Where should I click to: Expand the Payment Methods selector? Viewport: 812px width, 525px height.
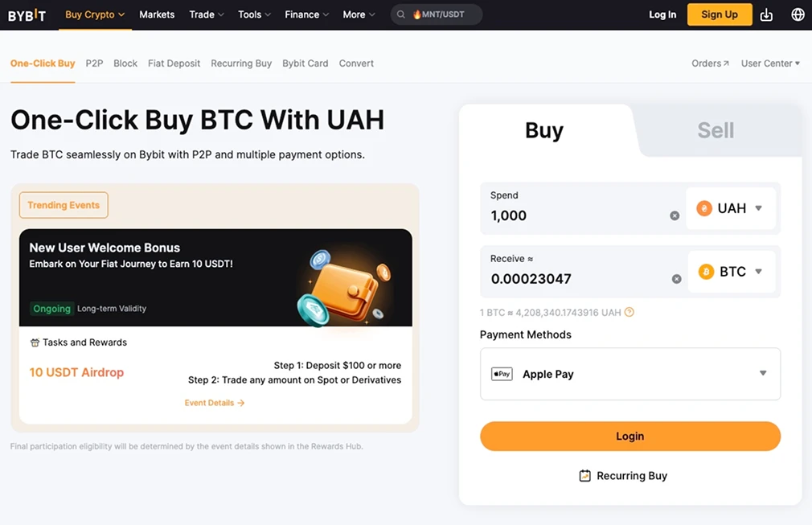762,373
